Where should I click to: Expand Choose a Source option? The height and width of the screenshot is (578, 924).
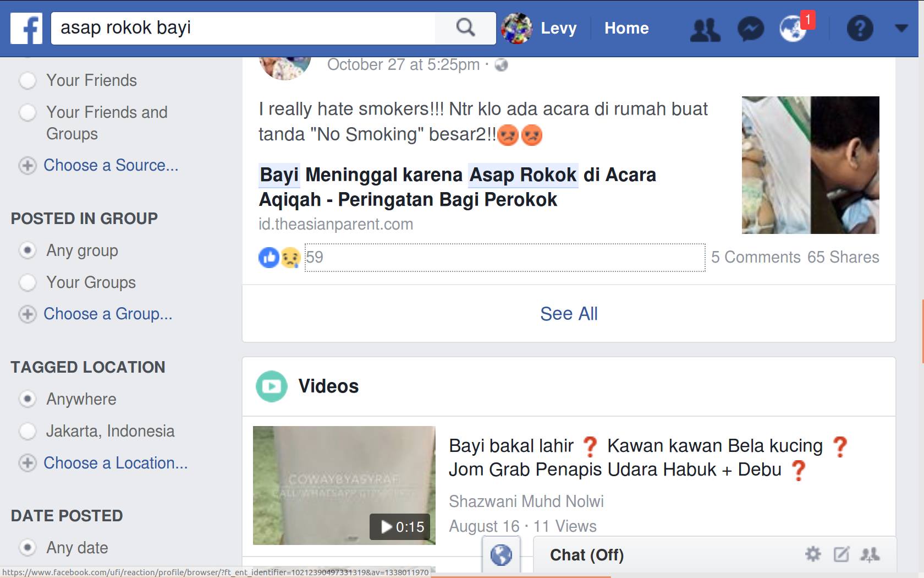point(99,165)
